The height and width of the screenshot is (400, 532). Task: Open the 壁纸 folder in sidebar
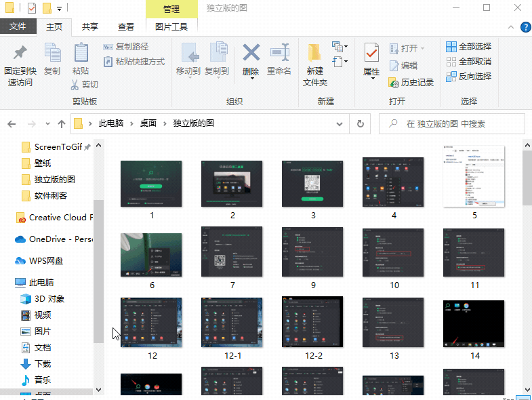tap(36, 163)
